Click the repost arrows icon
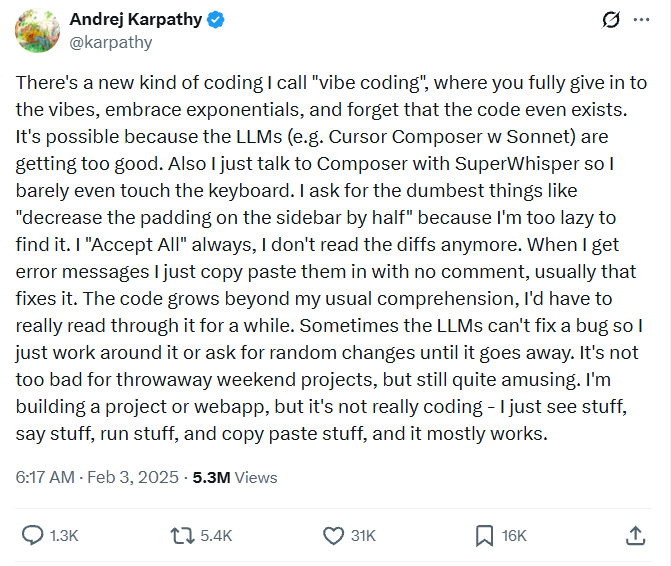The image size is (671, 566). 182,536
